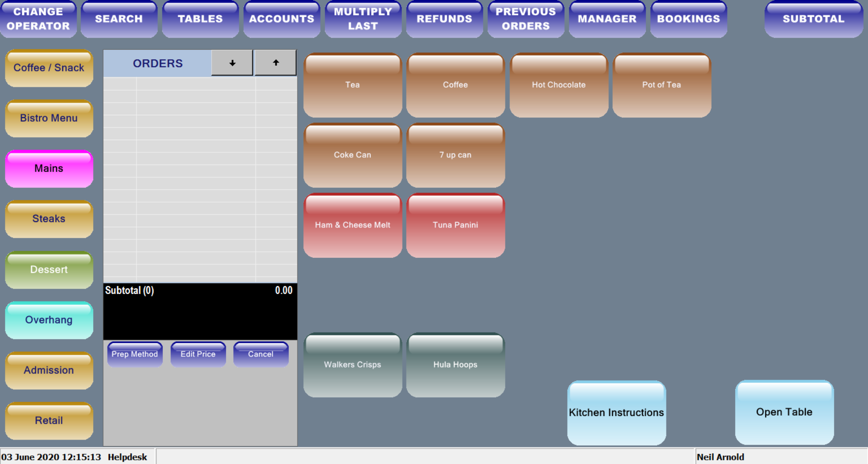The width and height of the screenshot is (868, 464).
Task: Switch to the Mains category
Action: point(49,169)
